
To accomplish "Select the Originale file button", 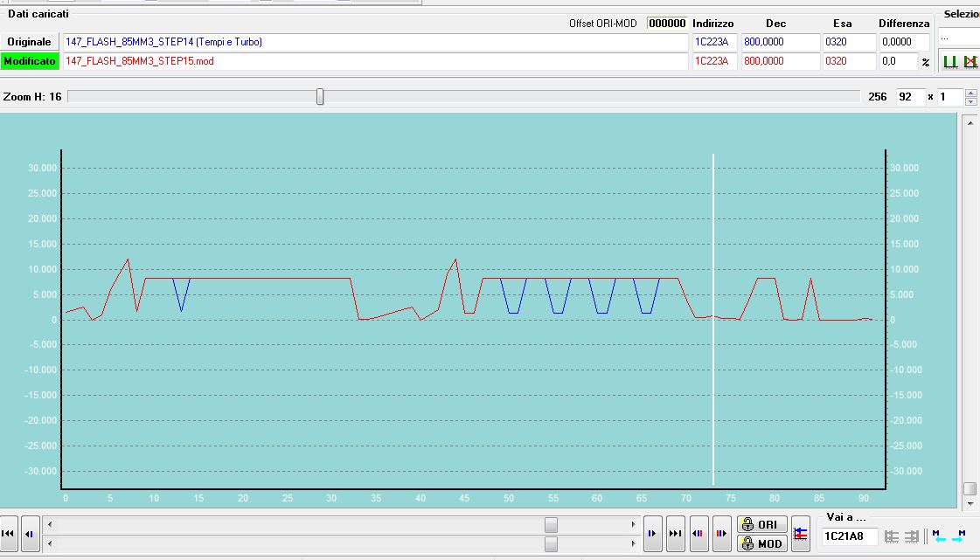I will pyautogui.click(x=30, y=42).
